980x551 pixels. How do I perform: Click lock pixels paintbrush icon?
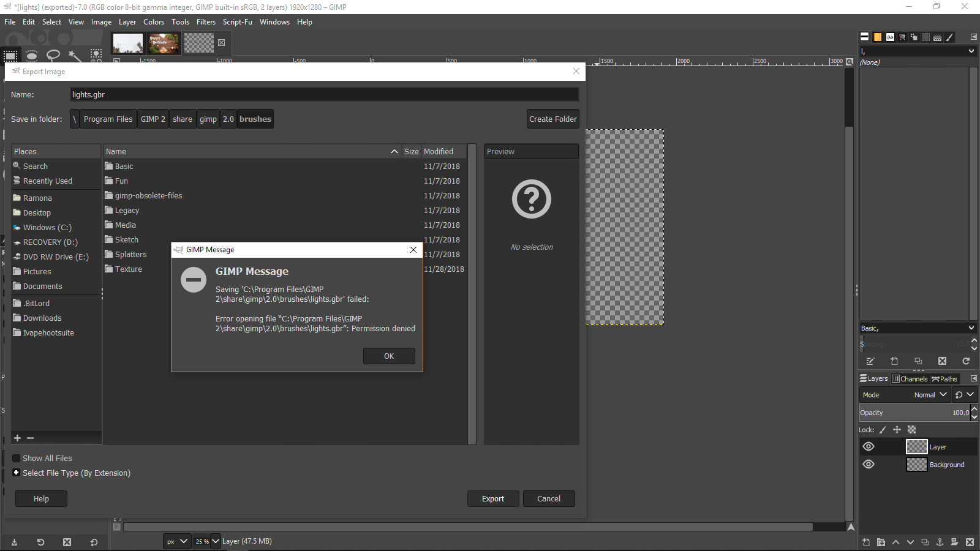pyautogui.click(x=883, y=430)
